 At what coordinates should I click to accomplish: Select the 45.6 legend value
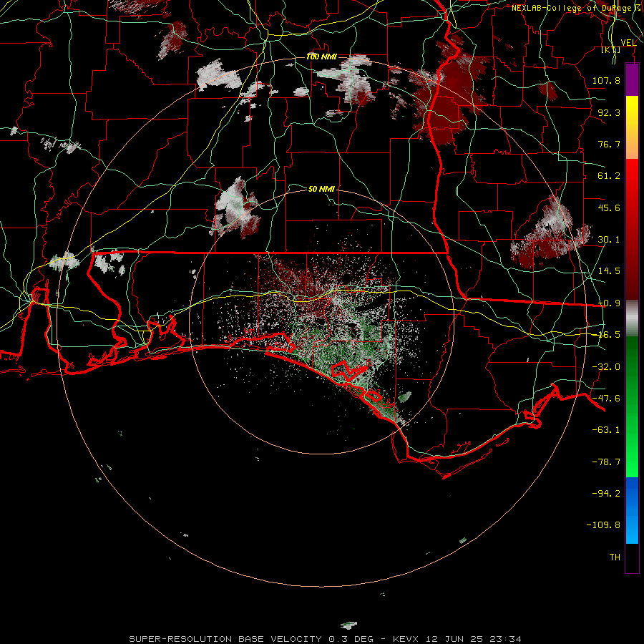tap(609, 208)
